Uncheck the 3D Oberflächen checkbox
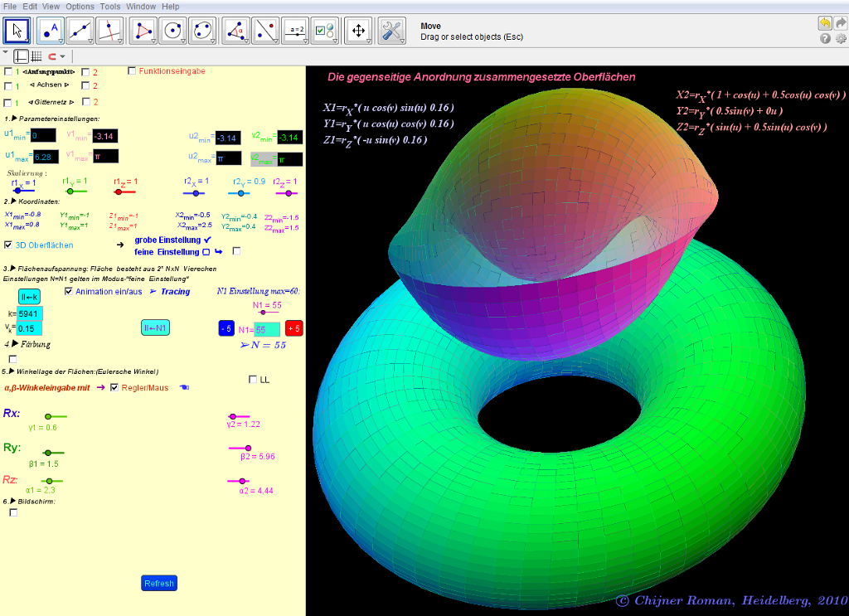Screen dimensions: 849x616 (x=8, y=245)
